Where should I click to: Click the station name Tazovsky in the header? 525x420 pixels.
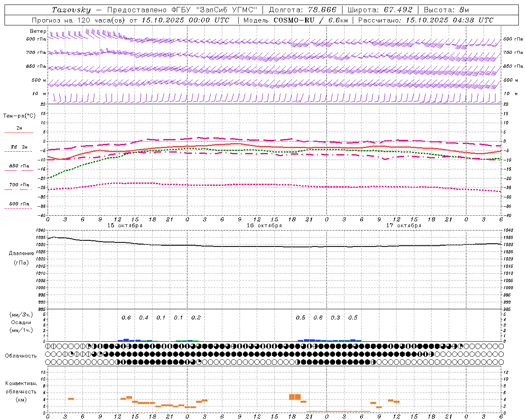(71, 10)
